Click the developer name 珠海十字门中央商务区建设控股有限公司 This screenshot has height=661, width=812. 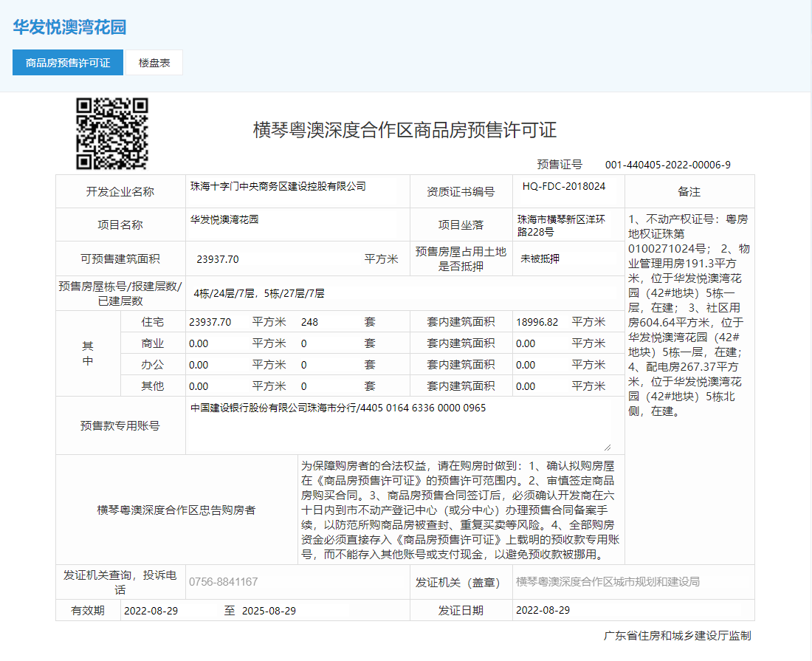(278, 186)
